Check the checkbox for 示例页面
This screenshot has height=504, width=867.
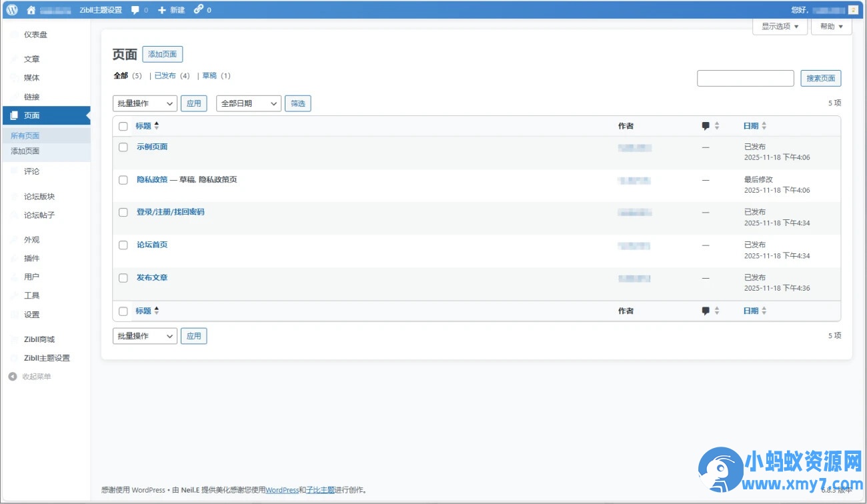[x=123, y=147]
